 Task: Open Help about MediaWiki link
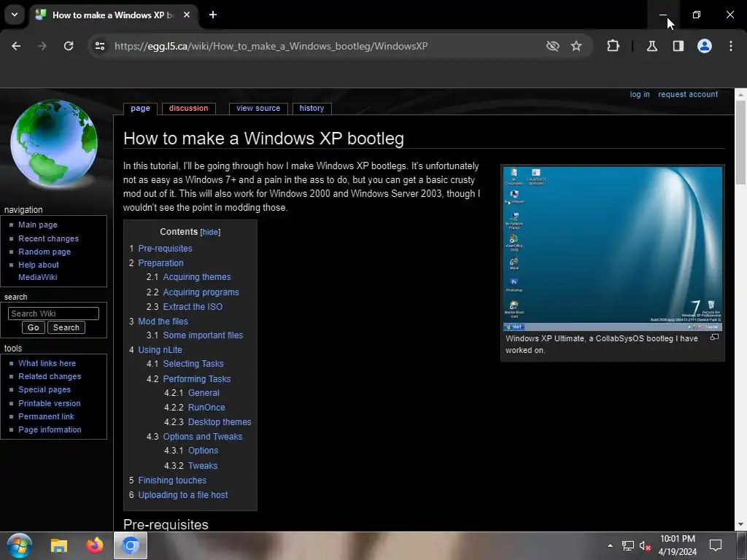[x=38, y=271]
